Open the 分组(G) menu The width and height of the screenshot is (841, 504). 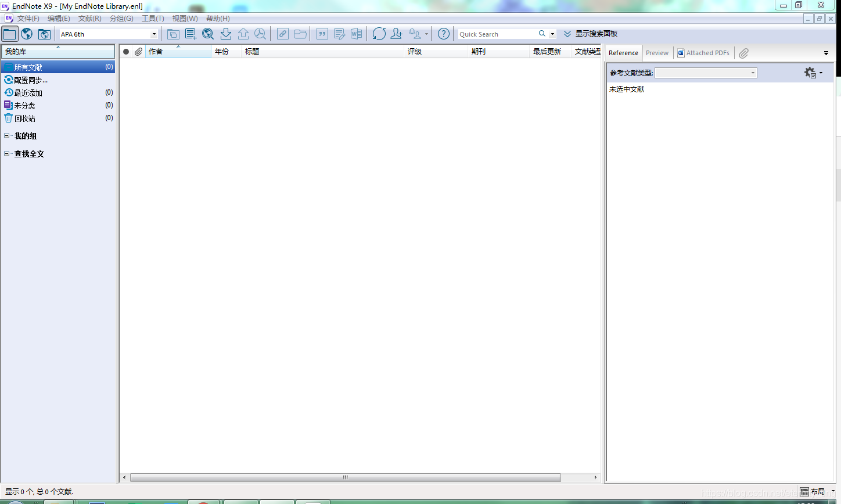[x=121, y=19]
